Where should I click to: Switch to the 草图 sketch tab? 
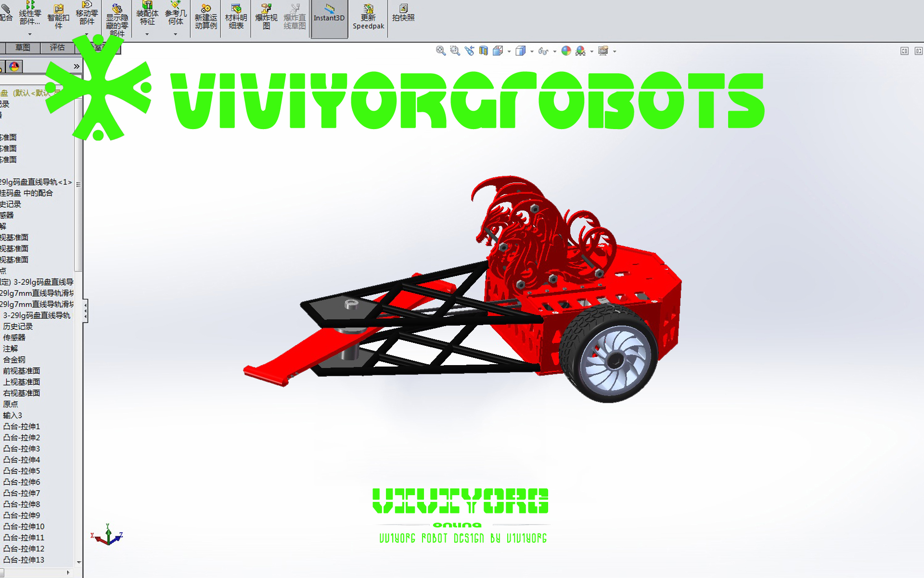[22, 47]
